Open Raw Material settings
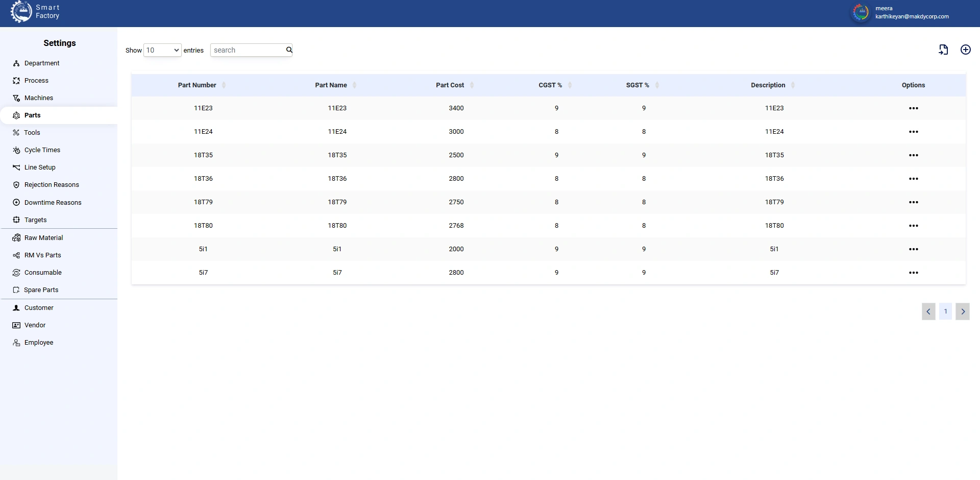The width and height of the screenshot is (980, 480). pos(44,238)
